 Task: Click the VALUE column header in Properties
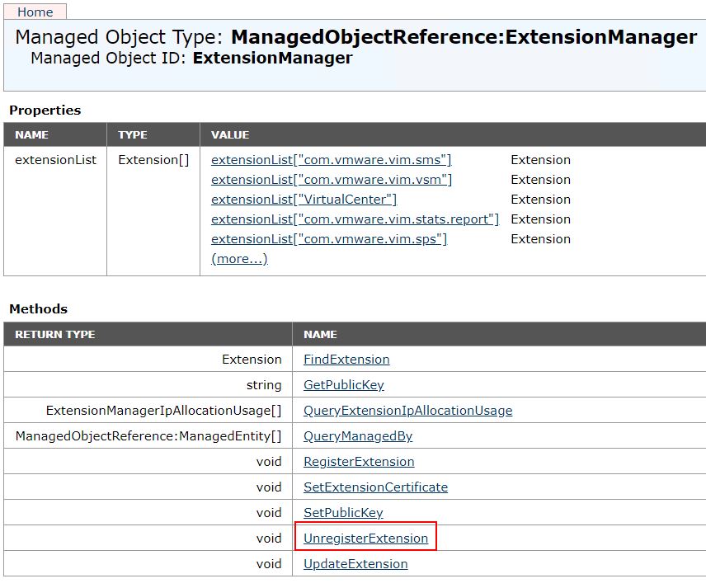[230, 134]
